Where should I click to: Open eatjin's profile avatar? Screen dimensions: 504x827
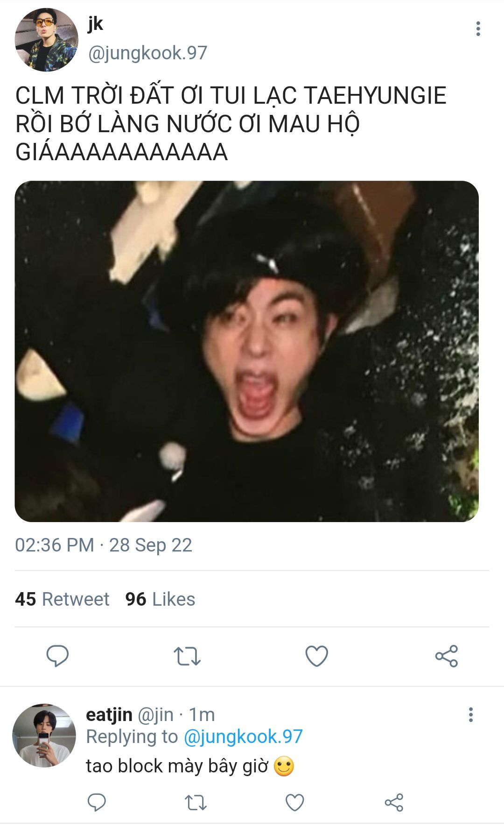point(44,735)
